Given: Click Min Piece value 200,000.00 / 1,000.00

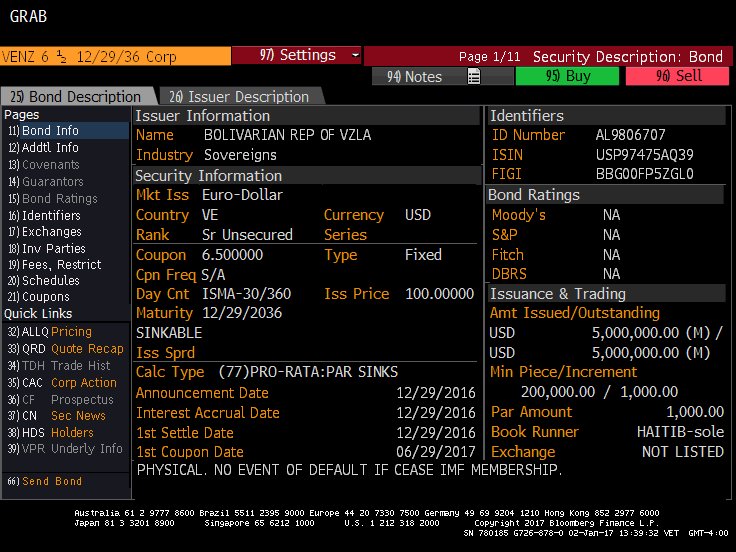Looking at the screenshot, I should (599, 392).
